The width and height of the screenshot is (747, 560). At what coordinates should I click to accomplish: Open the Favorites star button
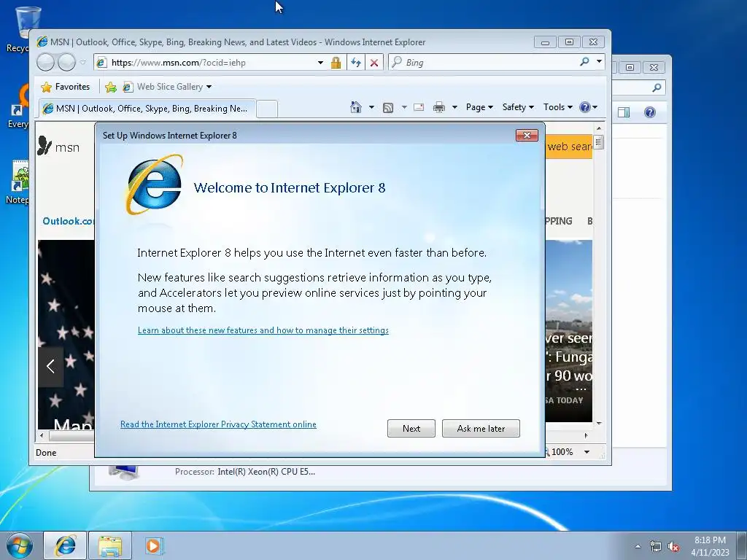point(65,87)
